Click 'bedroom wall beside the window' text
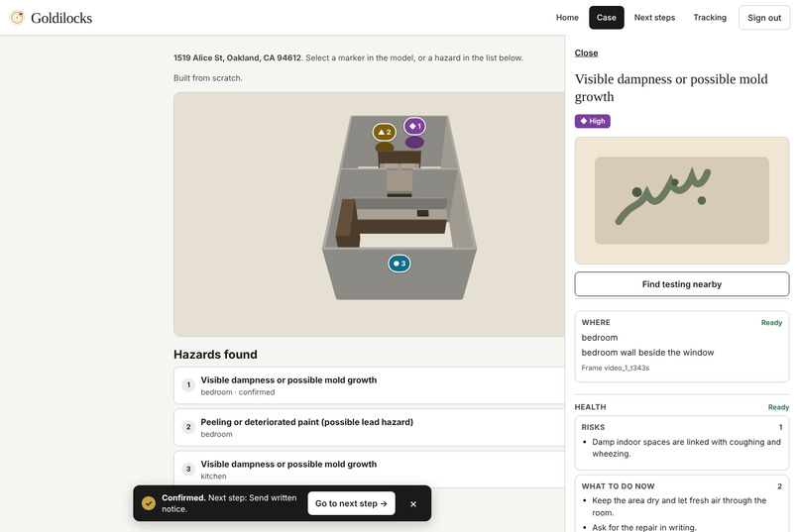 647,353
